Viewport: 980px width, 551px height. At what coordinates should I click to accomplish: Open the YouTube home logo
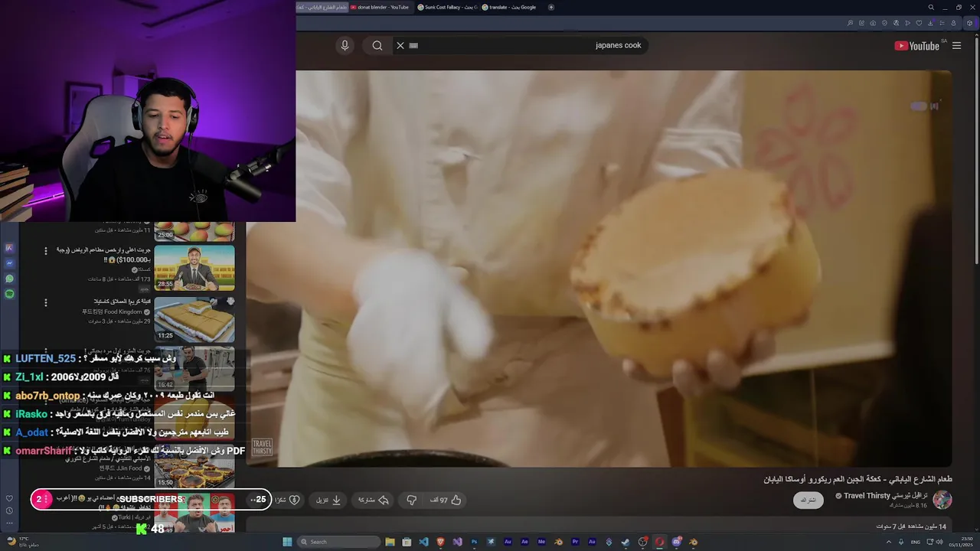[917, 46]
